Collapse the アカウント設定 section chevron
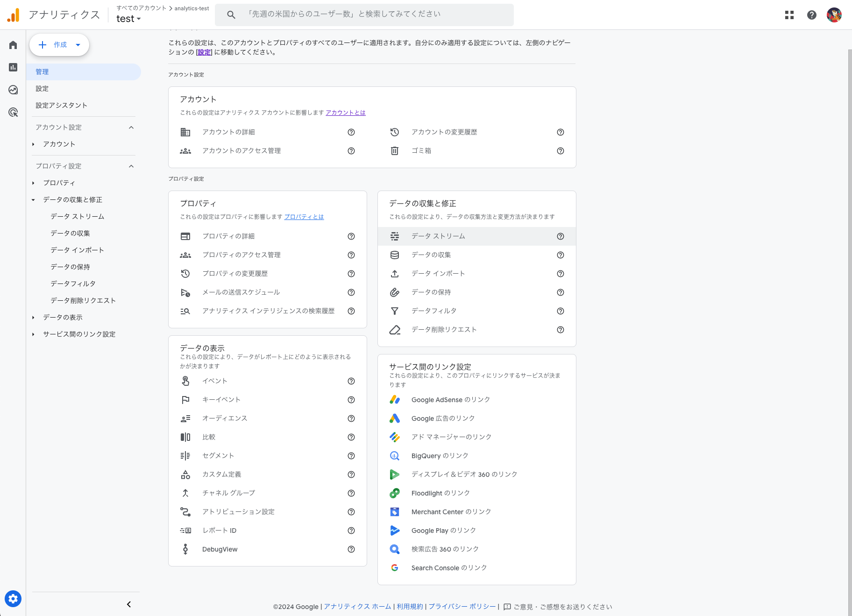The image size is (852, 616). tap(131, 127)
